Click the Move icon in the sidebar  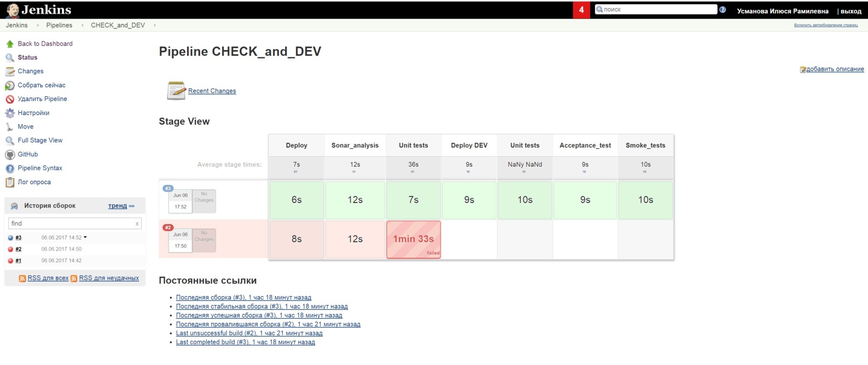click(10, 127)
